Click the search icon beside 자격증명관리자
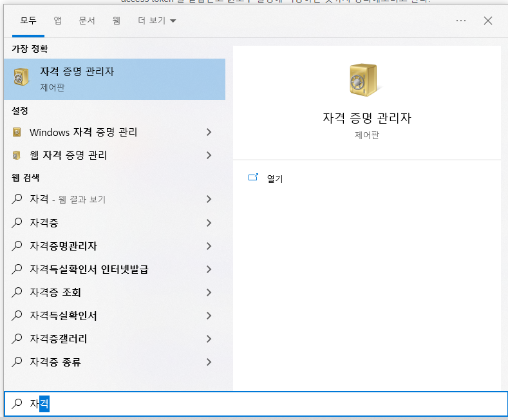 click(17, 246)
